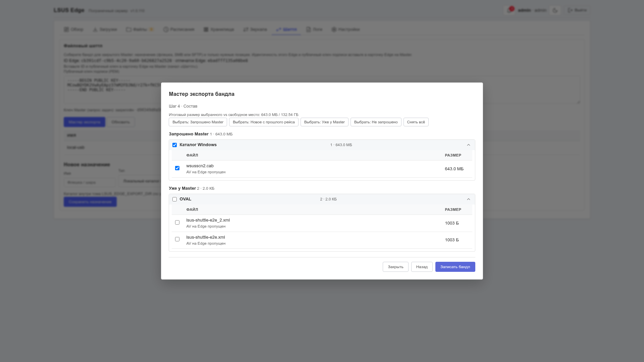Click the Уже у Master section heading
Image resolution: width=644 pixels, height=362 pixels.
[182, 188]
